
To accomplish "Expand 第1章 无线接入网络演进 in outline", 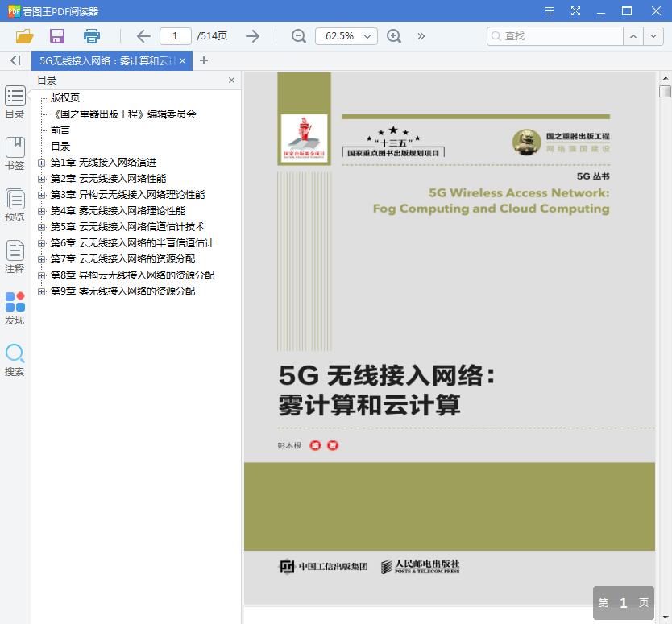I will pyautogui.click(x=41, y=163).
